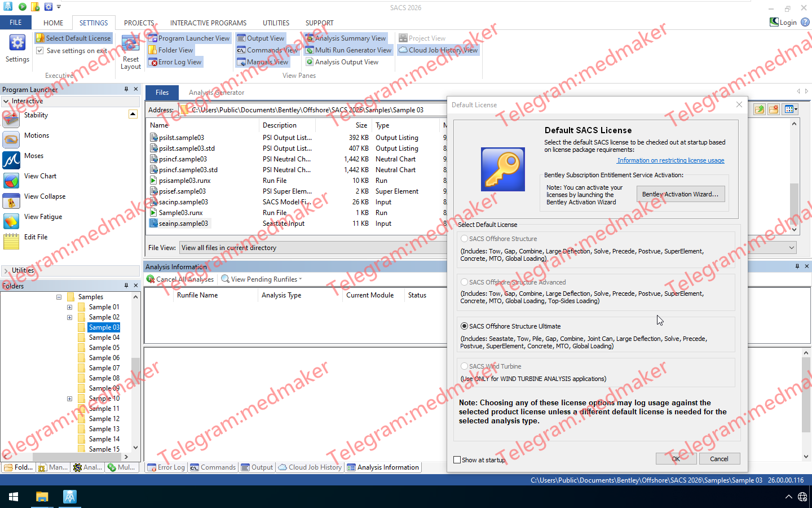Show the Error Log View

pos(175,62)
